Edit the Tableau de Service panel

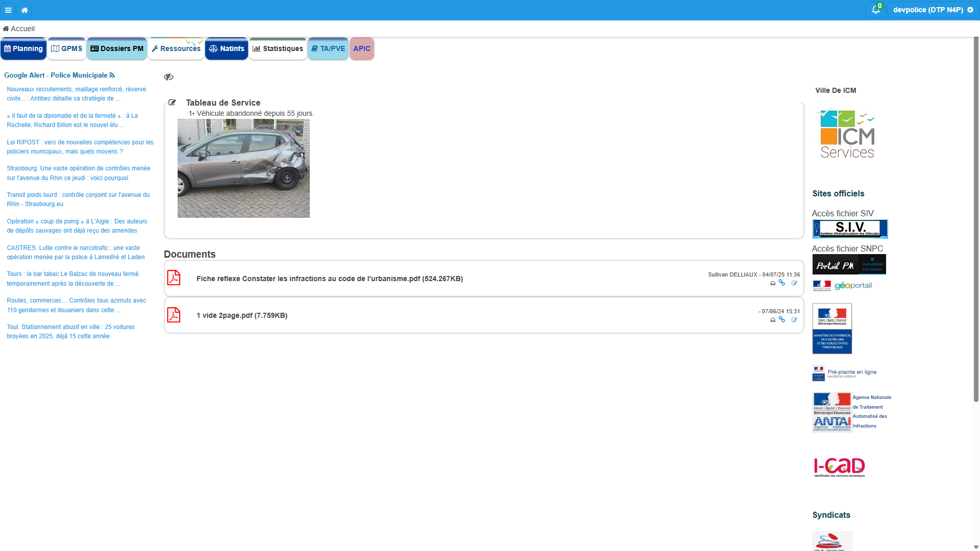[x=172, y=103]
